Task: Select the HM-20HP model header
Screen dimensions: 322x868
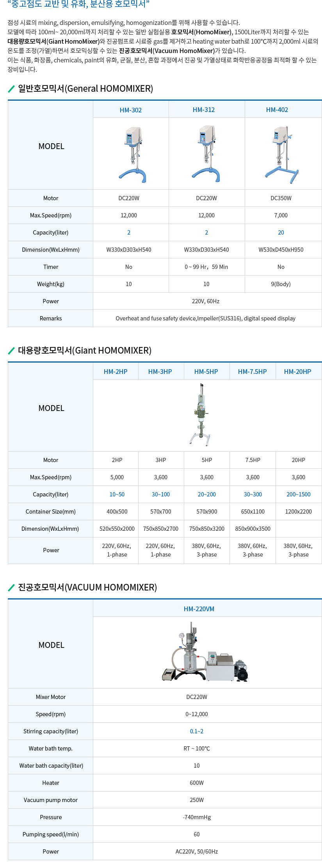Action: (x=298, y=372)
